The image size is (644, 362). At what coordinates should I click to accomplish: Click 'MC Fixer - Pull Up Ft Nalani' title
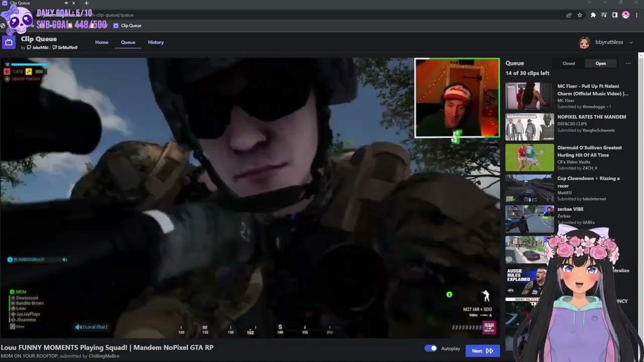pyautogui.click(x=593, y=90)
